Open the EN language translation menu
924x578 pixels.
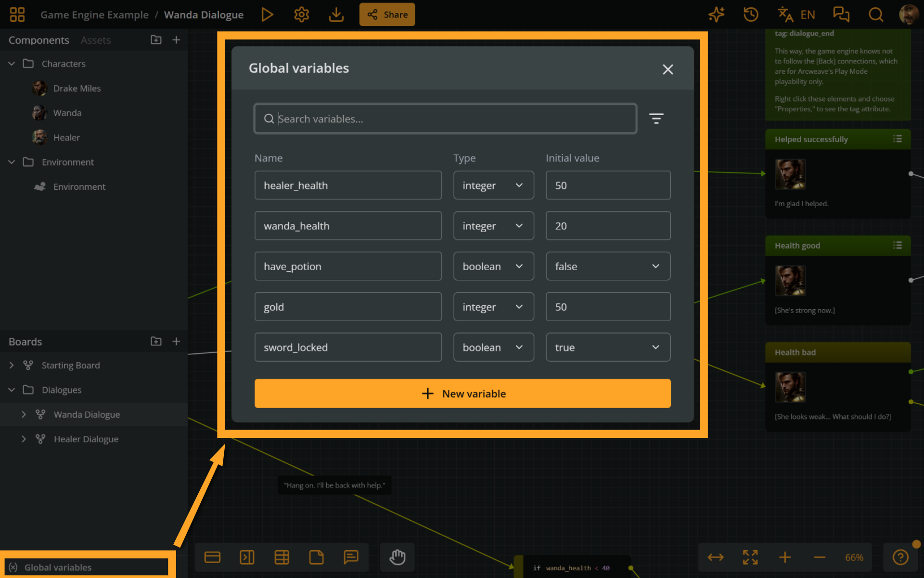(796, 14)
